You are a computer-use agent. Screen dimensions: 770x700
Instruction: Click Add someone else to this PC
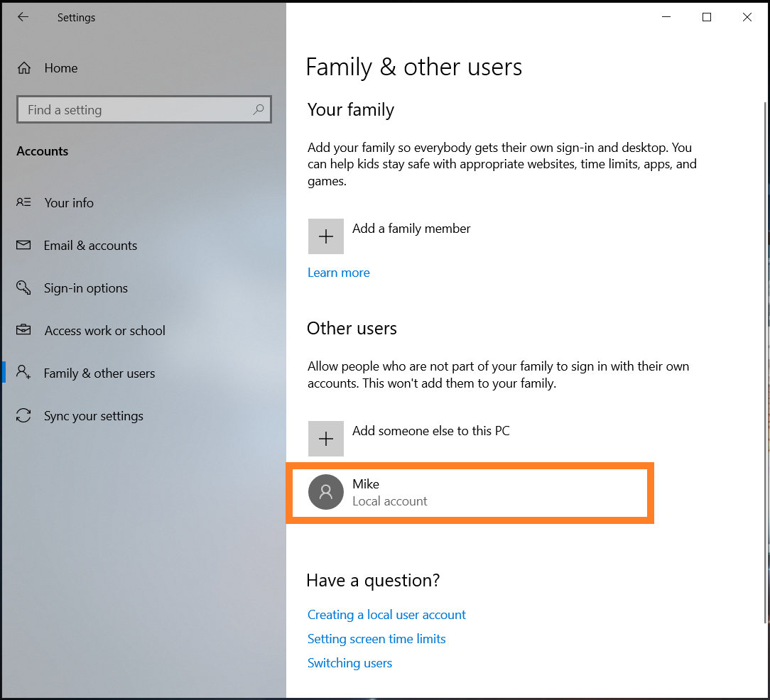pyautogui.click(x=430, y=431)
